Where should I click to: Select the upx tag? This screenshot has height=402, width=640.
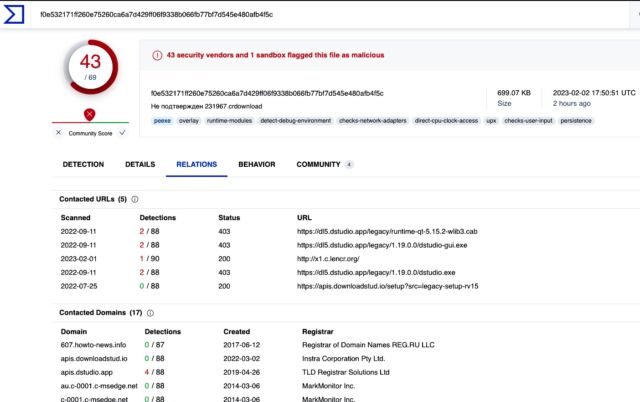point(491,120)
